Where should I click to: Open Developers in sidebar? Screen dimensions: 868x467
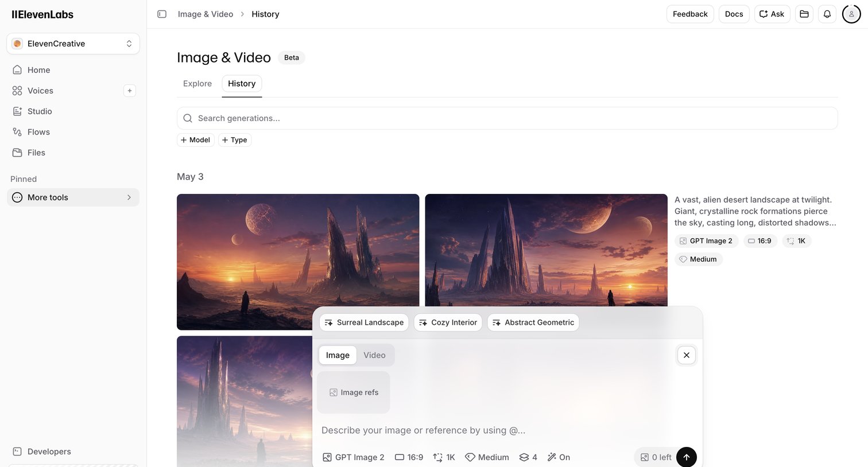[x=73, y=452]
